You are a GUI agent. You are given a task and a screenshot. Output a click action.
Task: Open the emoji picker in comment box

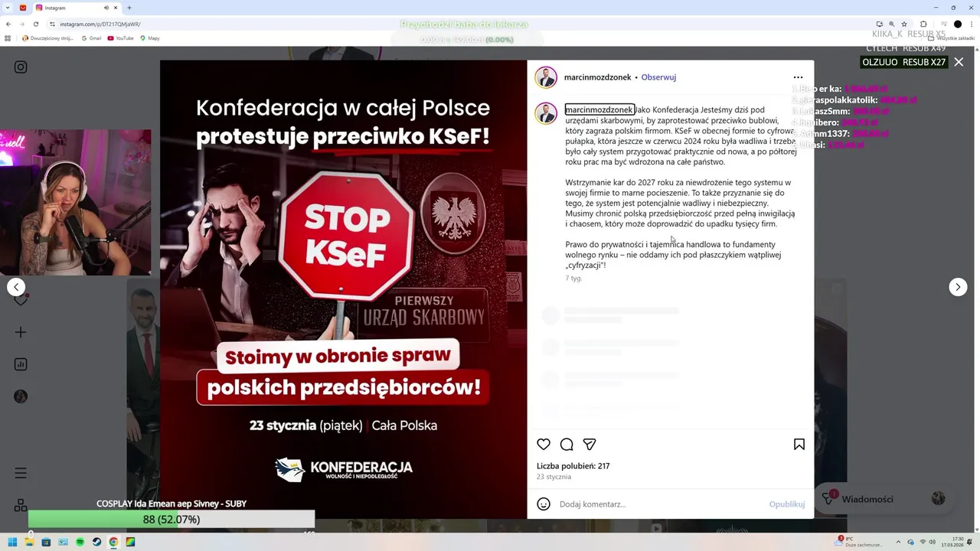point(544,504)
